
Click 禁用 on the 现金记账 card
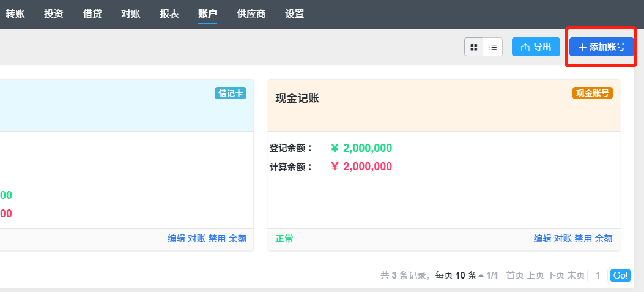583,239
